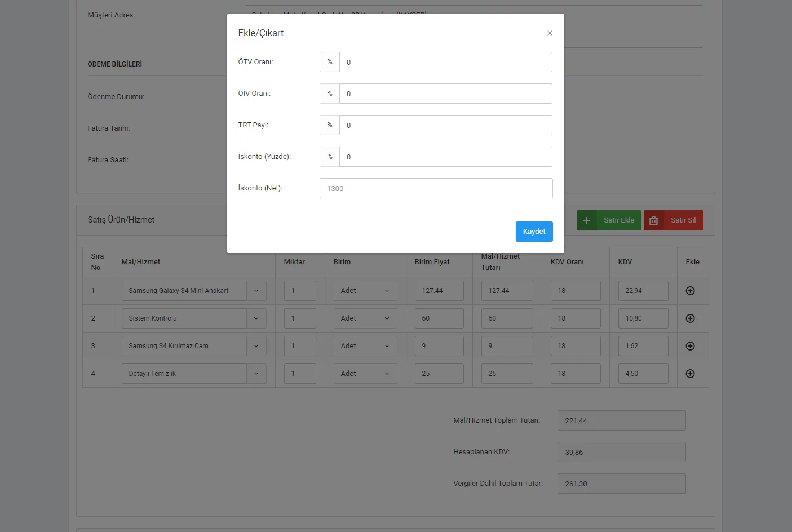This screenshot has width=792, height=532.
Task: Click the Satır Sil trash icon
Action: (x=654, y=220)
